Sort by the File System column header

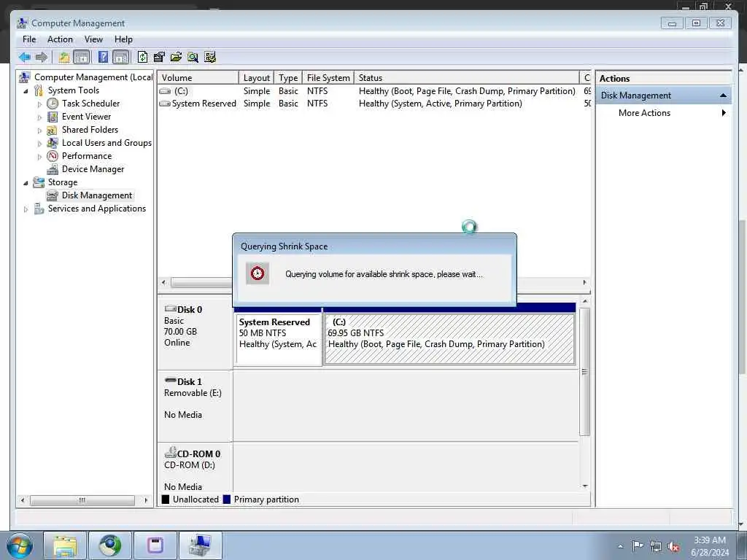click(x=328, y=77)
